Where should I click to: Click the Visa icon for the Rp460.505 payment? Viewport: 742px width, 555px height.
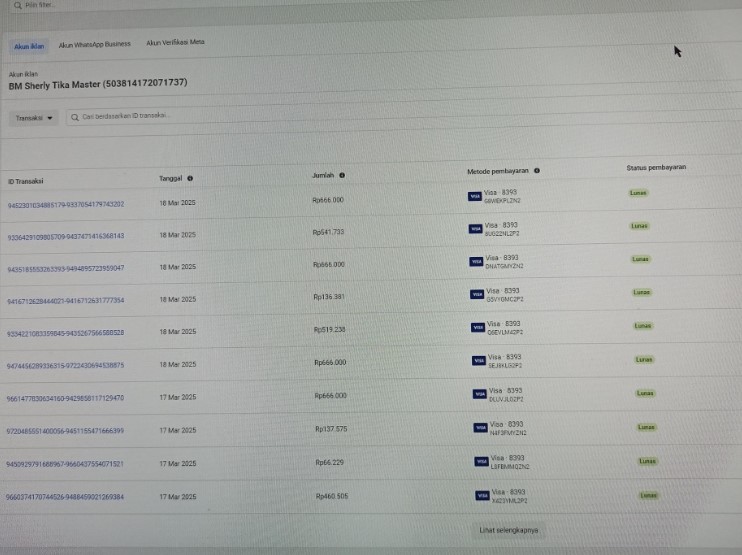pyautogui.click(x=483, y=495)
